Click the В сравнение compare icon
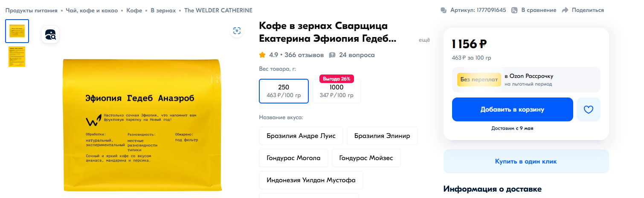 tap(514, 10)
